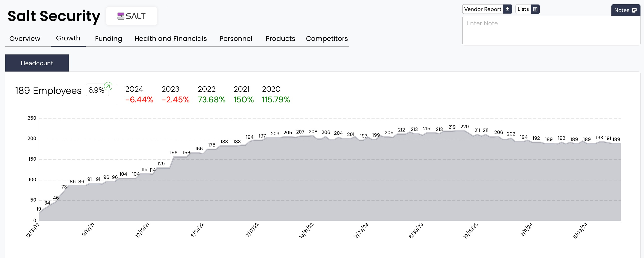Focus the Enter Note text field

551,31
